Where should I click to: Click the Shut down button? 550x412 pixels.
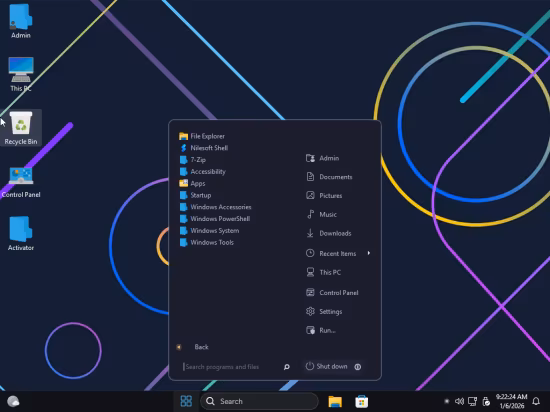pos(327,366)
